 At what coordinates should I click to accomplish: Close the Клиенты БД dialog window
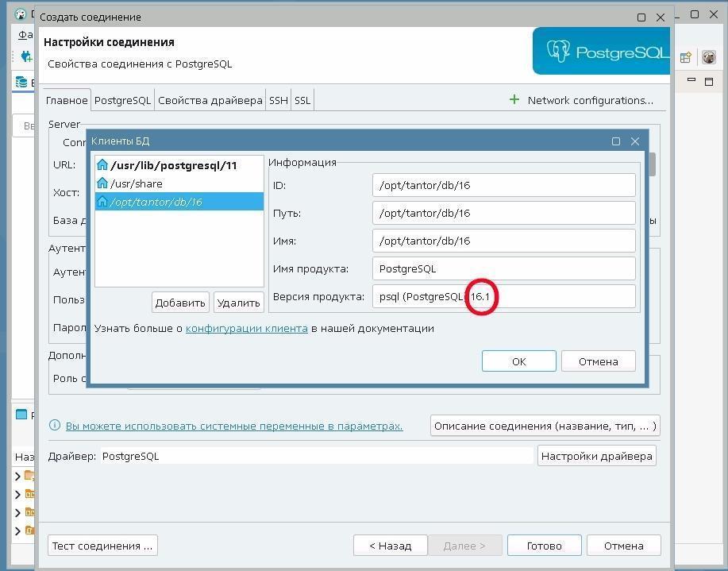click(x=635, y=141)
